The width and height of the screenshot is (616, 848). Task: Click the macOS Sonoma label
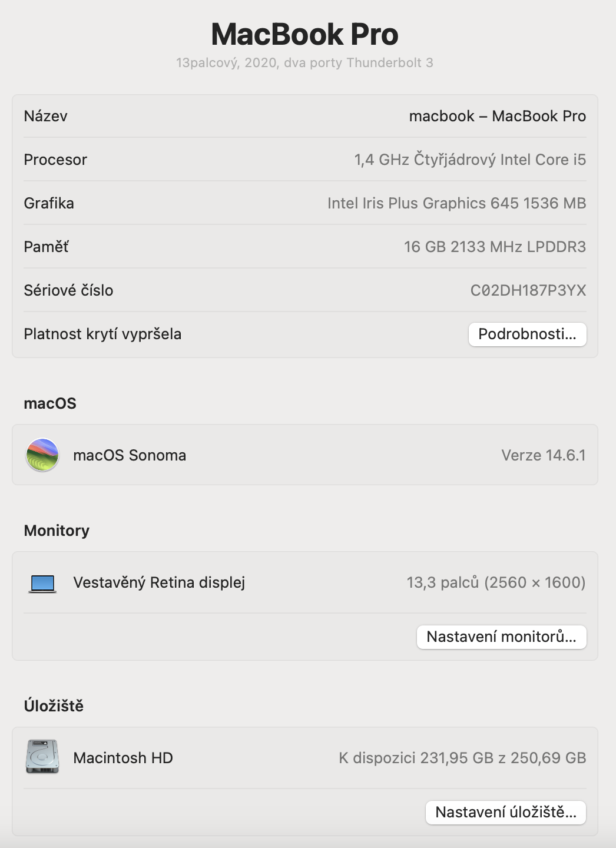click(x=130, y=455)
